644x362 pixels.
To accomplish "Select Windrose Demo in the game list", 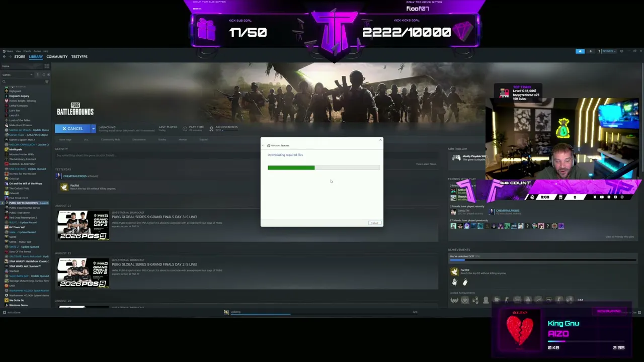I will click(x=18, y=305).
